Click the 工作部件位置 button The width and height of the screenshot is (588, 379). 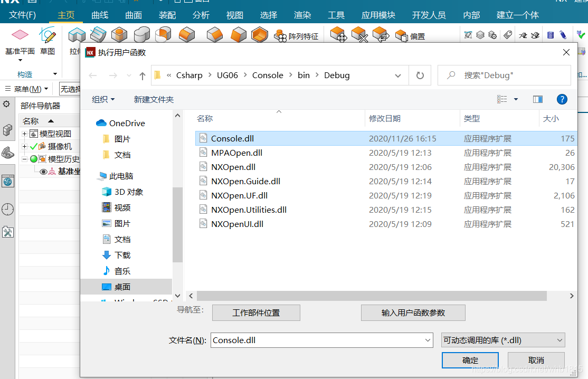(x=256, y=312)
